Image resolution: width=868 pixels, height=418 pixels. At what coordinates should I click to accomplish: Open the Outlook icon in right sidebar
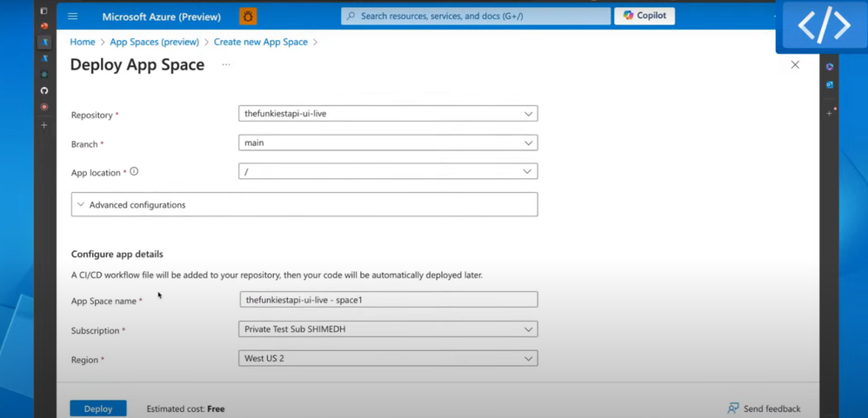[829, 84]
